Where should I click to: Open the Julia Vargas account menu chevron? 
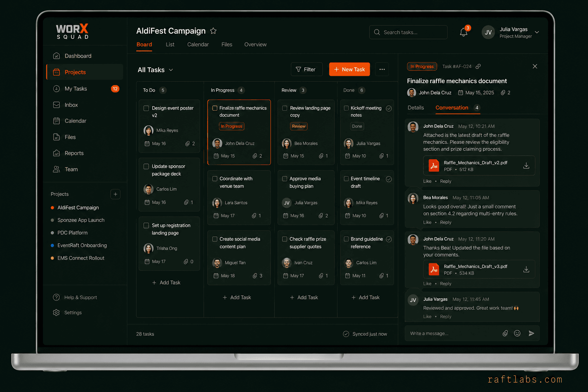[x=537, y=32]
